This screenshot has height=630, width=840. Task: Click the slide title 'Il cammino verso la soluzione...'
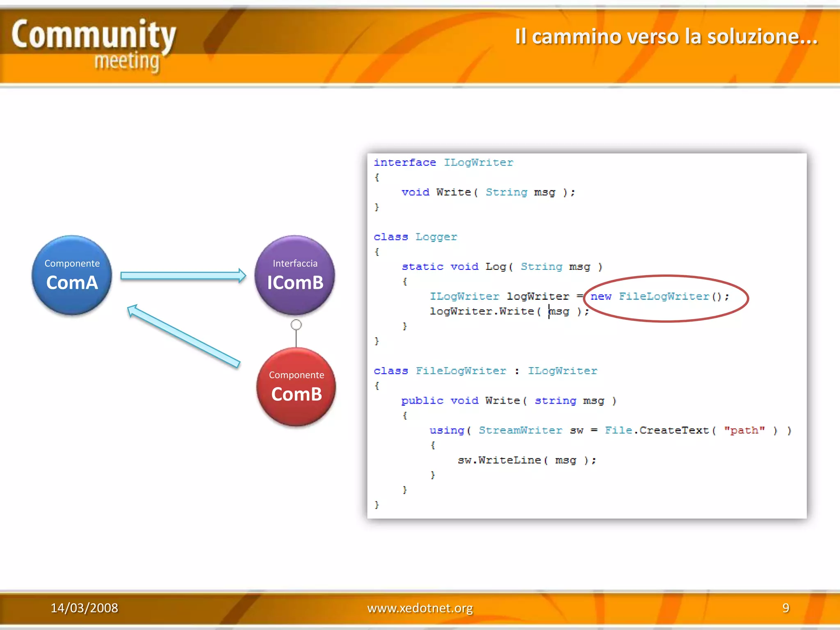pyautogui.click(x=666, y=37)
